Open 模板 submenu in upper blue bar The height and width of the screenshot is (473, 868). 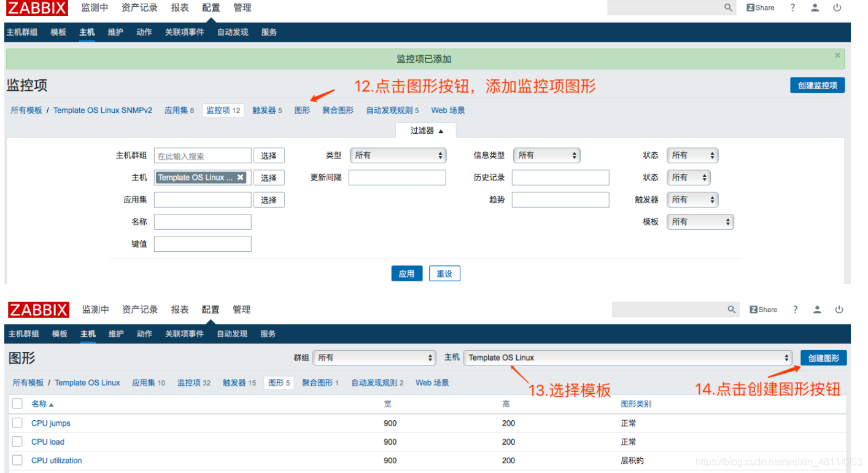(58, 32)
